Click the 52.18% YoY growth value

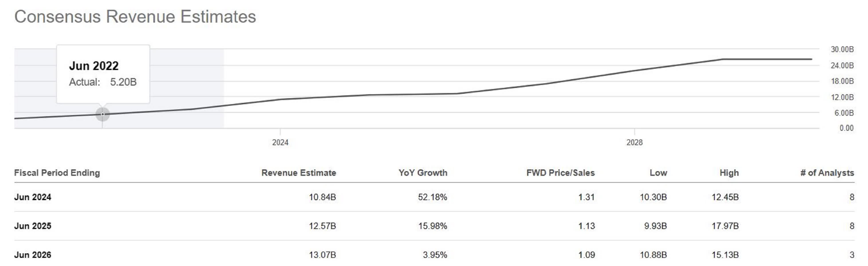coord(432,197)
